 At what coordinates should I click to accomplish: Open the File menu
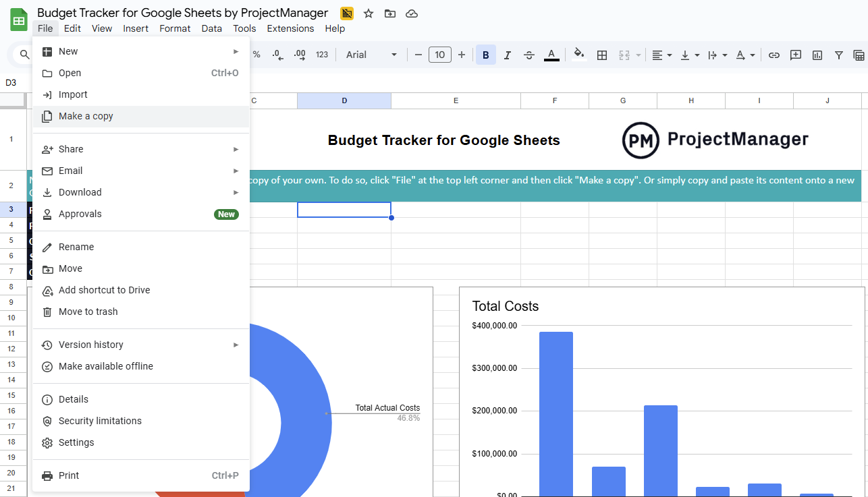pos(45,28)
